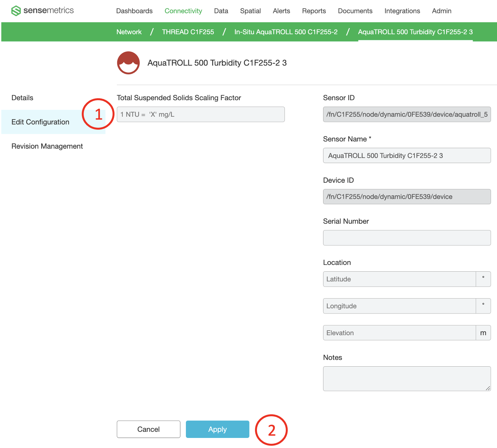
Task: Focus the Total Suspended Solids Scaling Factor field
Action: click(x=201, y=114)
